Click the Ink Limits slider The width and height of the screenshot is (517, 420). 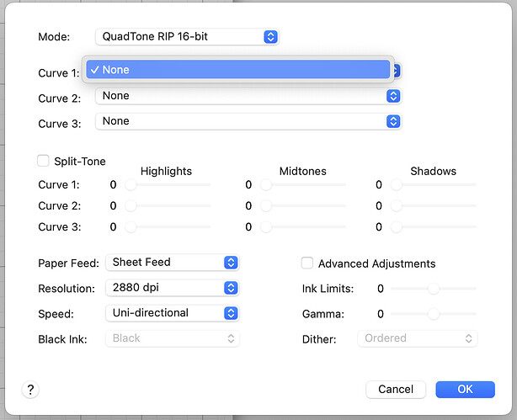tap(434, 289)
